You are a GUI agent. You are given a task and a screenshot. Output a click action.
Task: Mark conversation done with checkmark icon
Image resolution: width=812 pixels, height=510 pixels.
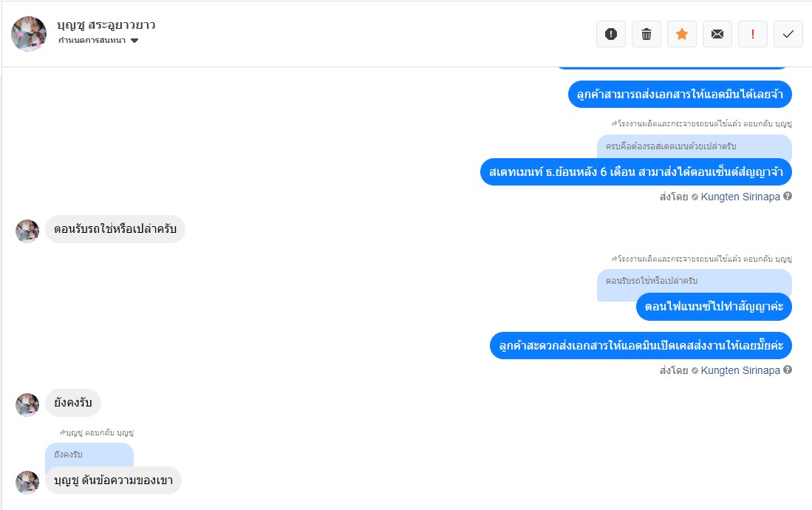tap(788, 34)
